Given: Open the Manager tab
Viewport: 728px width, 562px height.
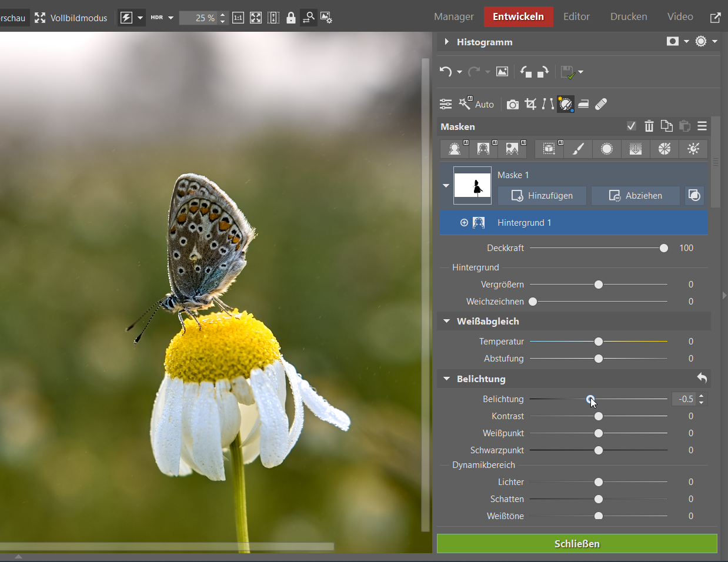Looking at the screenshot, I should 453,16.
